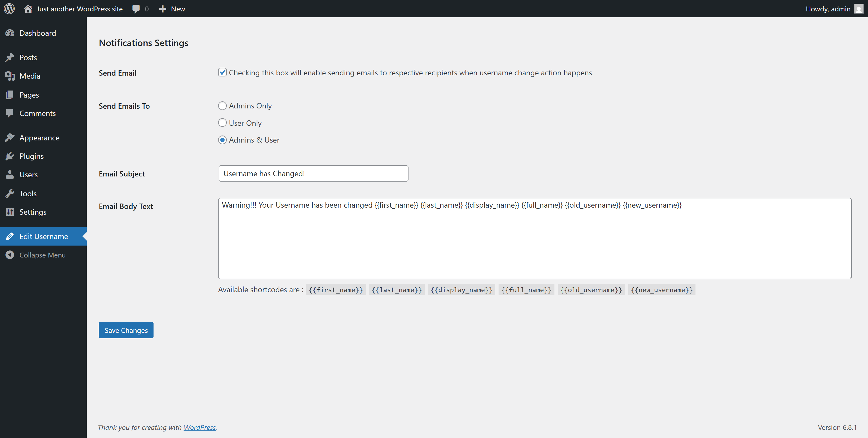Click the Email Body Text label
Screen dimensions: 868x438
click(126, 206)
